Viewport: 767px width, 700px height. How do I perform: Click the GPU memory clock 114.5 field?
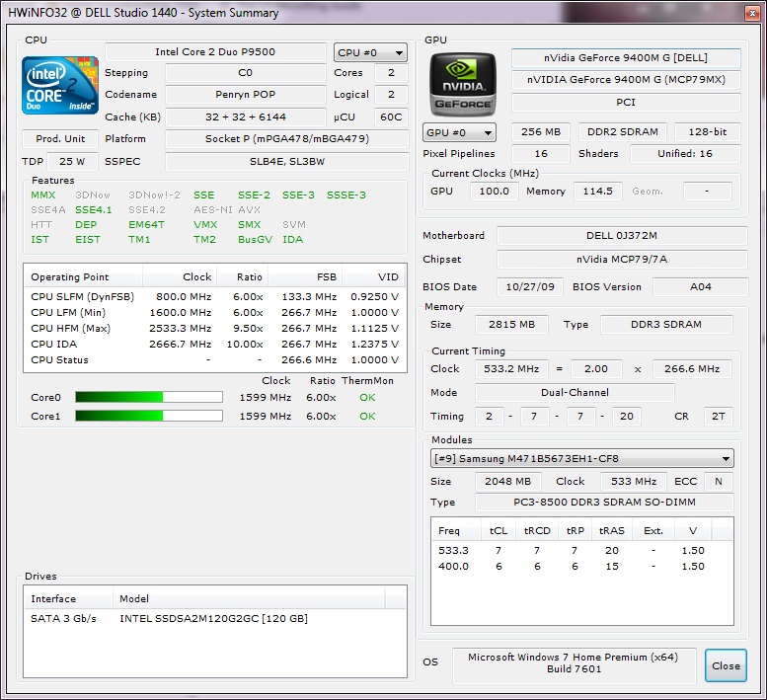(x=598, y=192)
